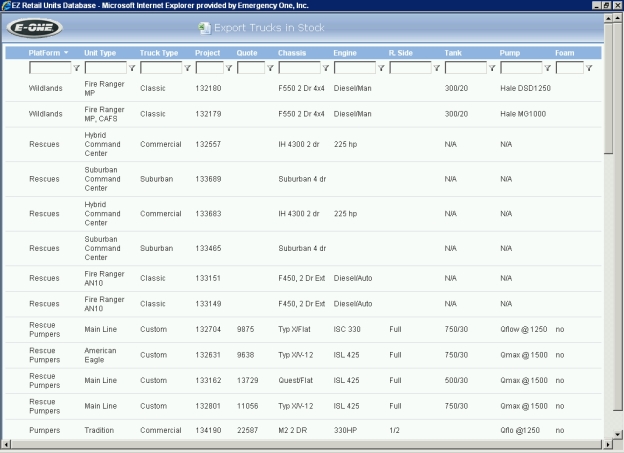Click the inner grid scrollbar up arrow
The width and height of the screenshot is (624, 453).
coord(608,18)
